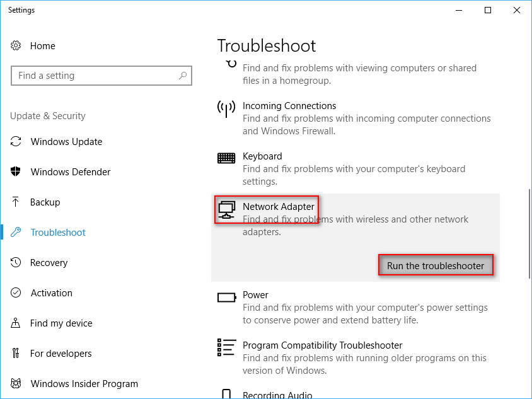Click the Network Adapter monitor icon
The width and height of the screenshot is (532, 399).
tap(226, 208)
